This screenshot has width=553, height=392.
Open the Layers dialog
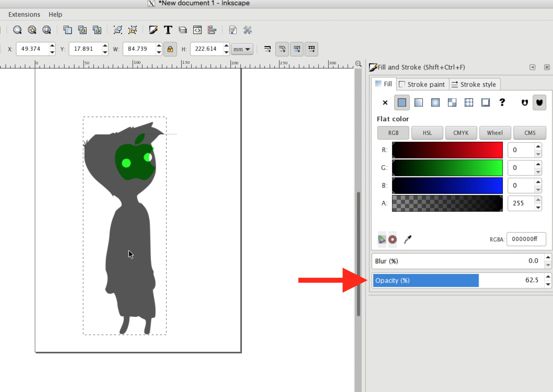(x=182, y=30)
